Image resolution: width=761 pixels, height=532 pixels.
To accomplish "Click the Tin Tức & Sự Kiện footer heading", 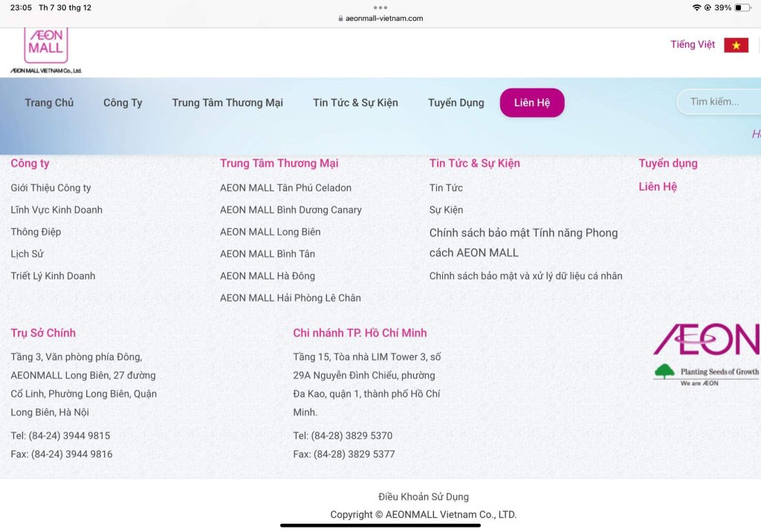I will pos(475,163).
